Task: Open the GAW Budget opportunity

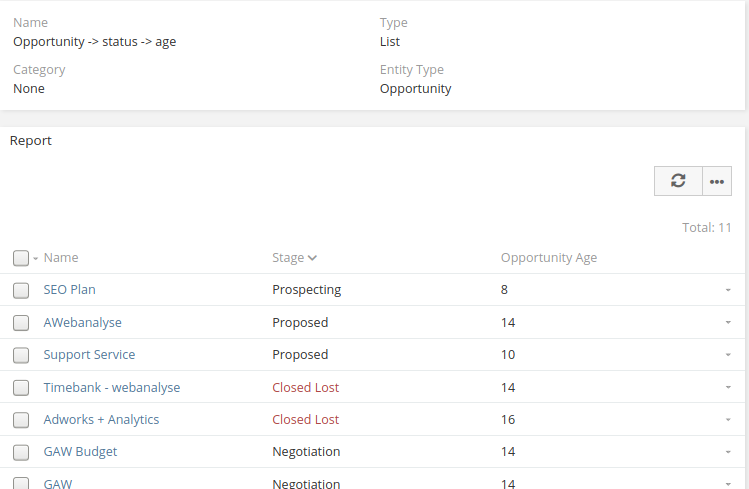Action: tap(80, 452)
